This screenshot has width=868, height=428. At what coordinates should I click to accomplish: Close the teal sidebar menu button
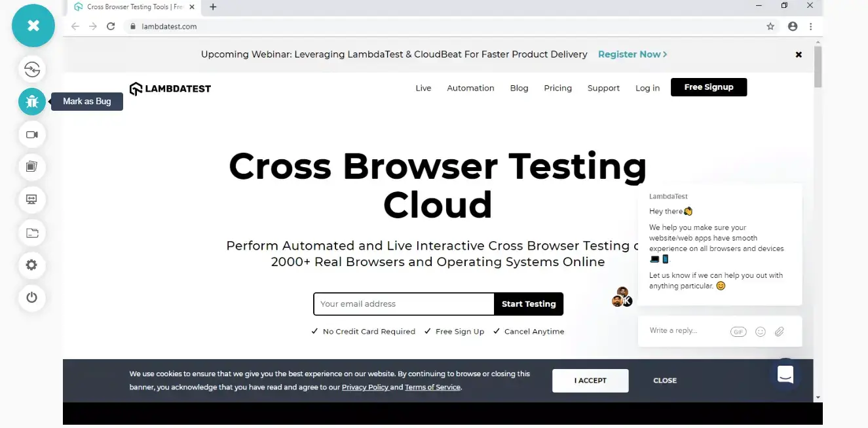point(33,26)
